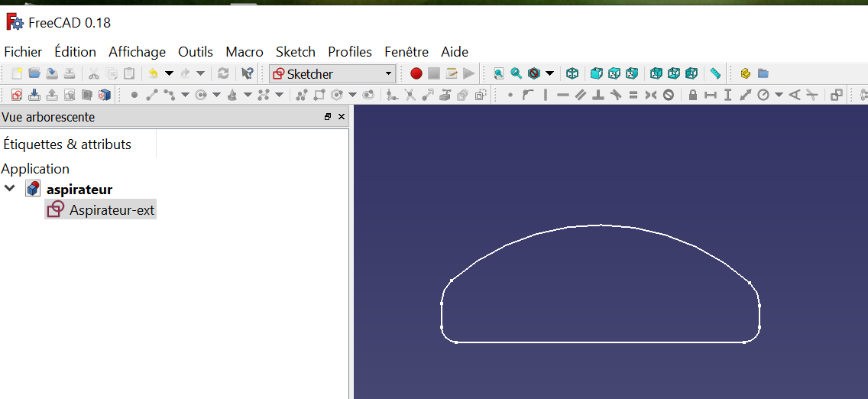Apply the Vertical distance constraint
This screenshot has height=399, width=868.
pyautogui.click(x=728, y=96)
